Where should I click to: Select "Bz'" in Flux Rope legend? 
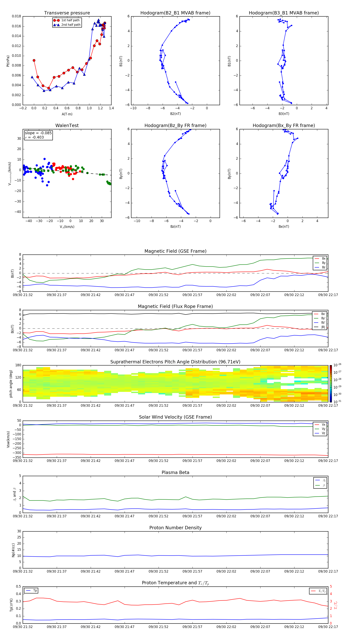pyautogui.click(x=320, y=323)
